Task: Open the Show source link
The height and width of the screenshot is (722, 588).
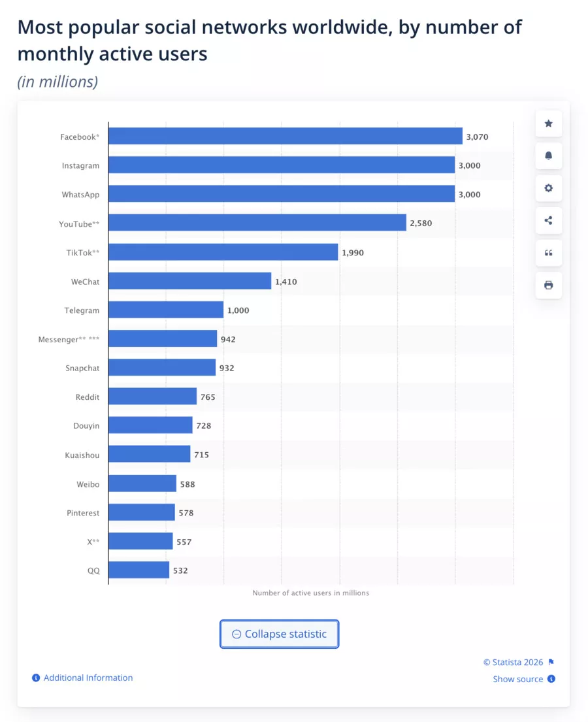Action: click(518, 679)
